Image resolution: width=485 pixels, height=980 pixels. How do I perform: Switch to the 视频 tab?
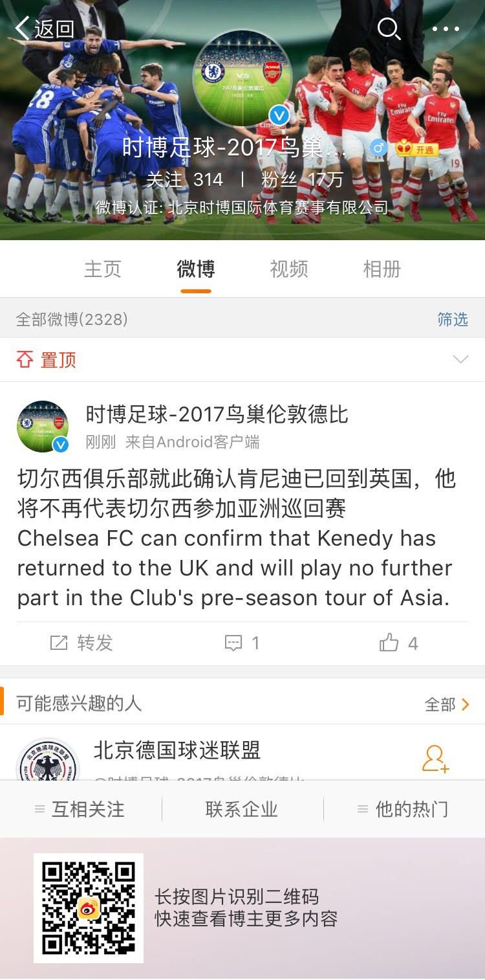click(x=288, y=269)
